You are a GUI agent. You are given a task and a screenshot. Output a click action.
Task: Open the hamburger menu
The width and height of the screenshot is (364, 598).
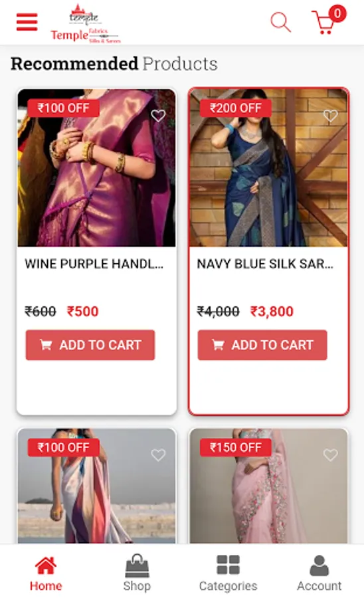click(27, 22)
